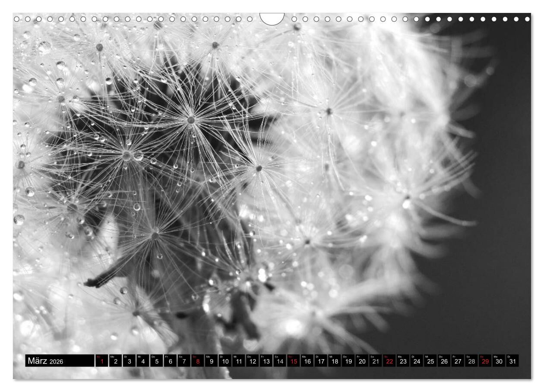The image size is (544, 392).
Task: Select Sunday March 1 in red
Action: (x=102, y=361)
